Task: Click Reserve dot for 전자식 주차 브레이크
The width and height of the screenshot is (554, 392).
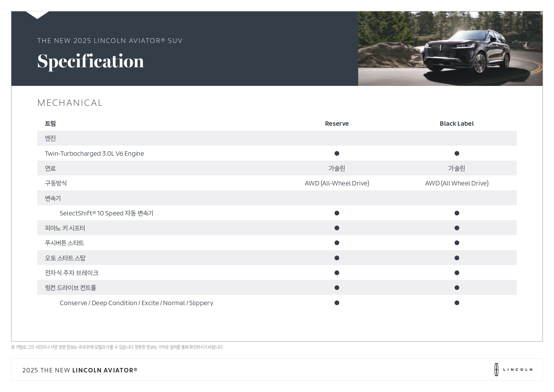Action: click(x=337, y=273)
